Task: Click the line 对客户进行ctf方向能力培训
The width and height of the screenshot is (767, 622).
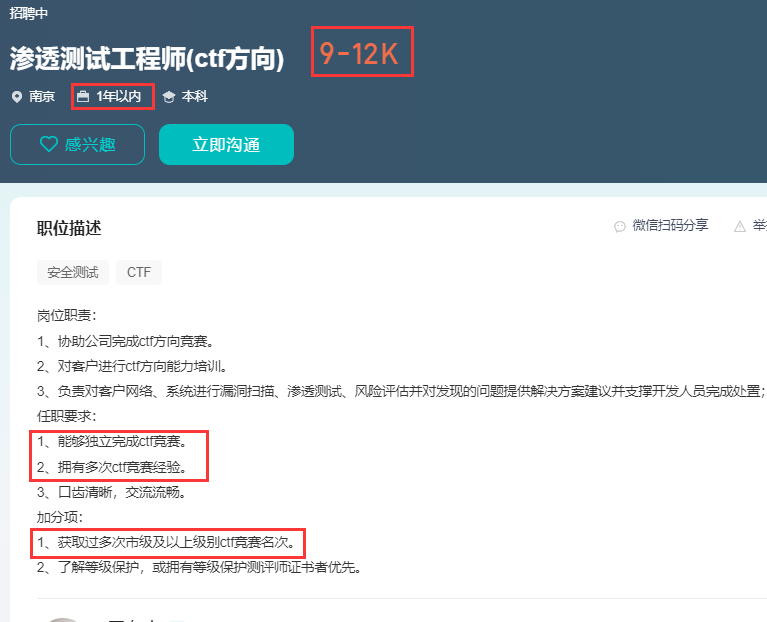Action: coord(132,366)
